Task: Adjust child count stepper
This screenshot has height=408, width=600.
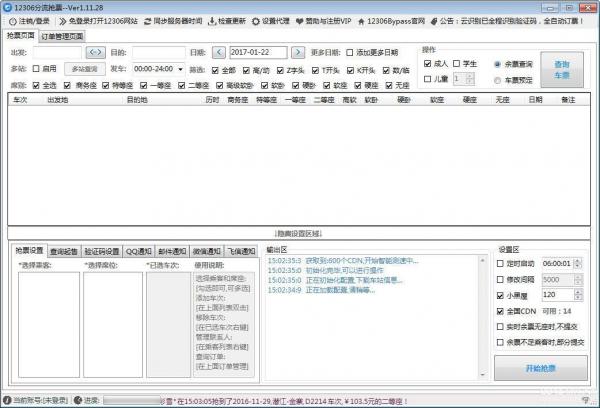Action: [x=470, y=79]
